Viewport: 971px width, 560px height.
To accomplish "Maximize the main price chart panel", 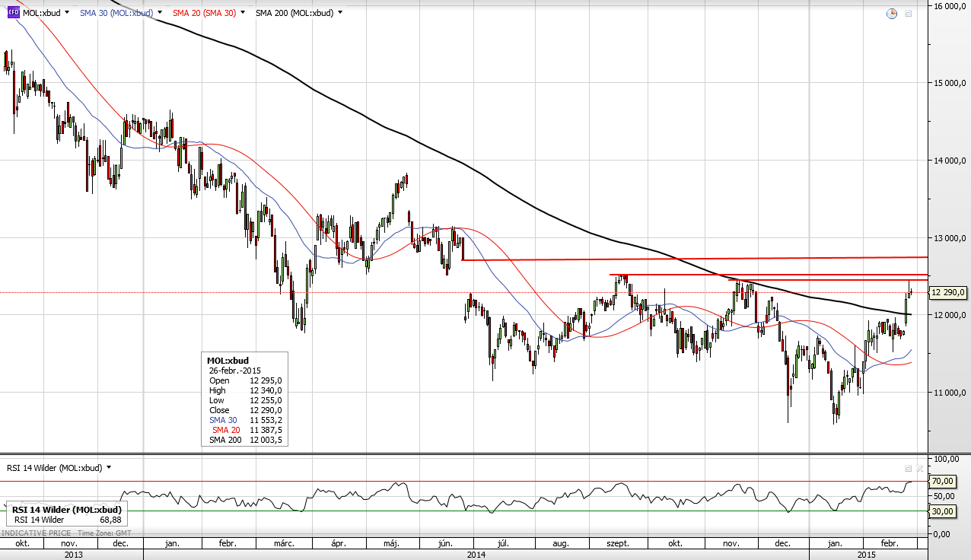I will coord(908,13).
